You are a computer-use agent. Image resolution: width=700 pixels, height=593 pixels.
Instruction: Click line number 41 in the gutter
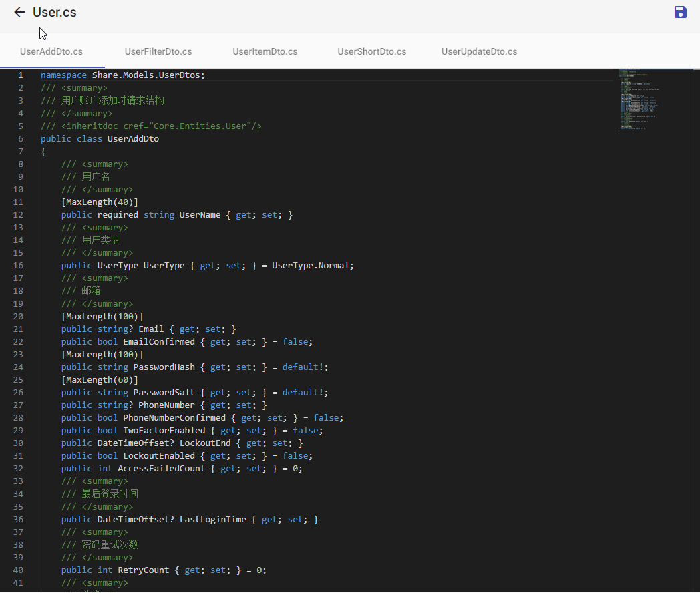click(x=18, y=583)
